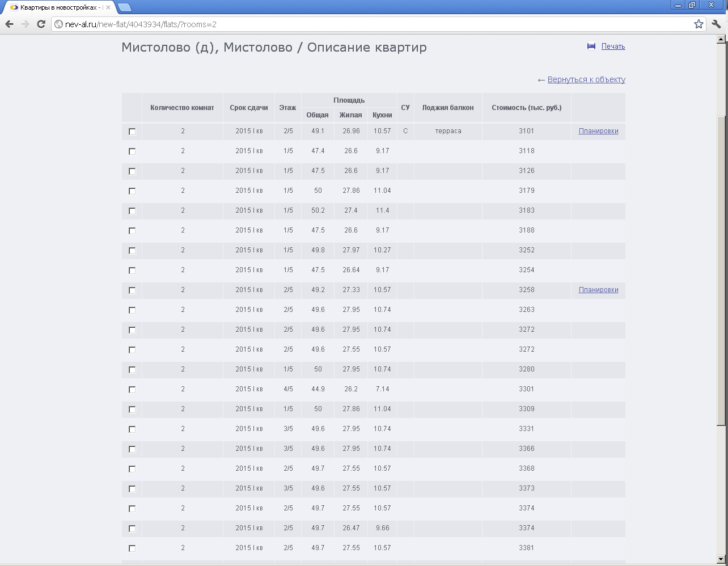Screen dimensions: 728x566
Task: Click the Печать print link
Action: pos(613,47)
